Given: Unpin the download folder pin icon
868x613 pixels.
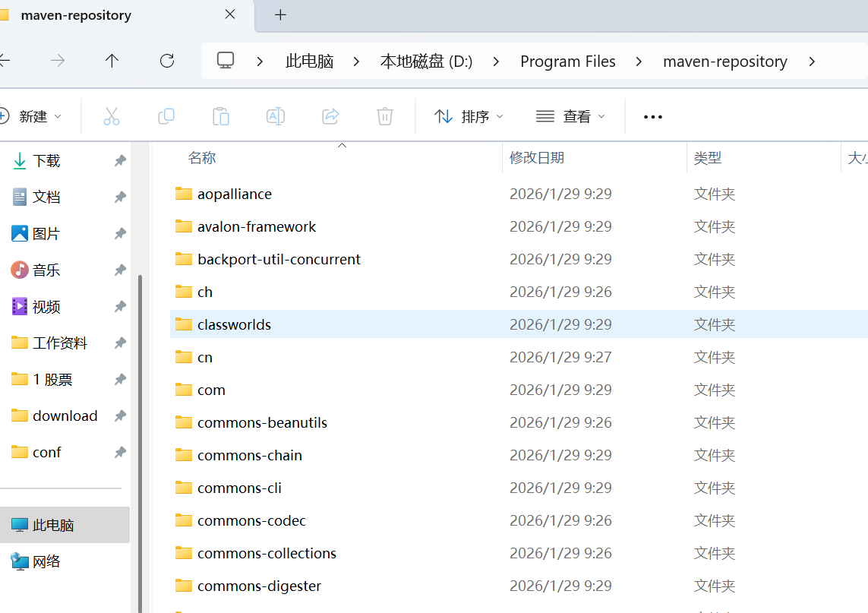Looking at the screenshot, I should click(x=120, y=416).
